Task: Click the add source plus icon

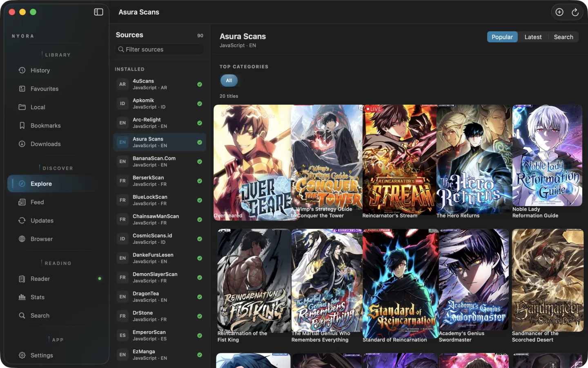Action: tap(559, 12)
